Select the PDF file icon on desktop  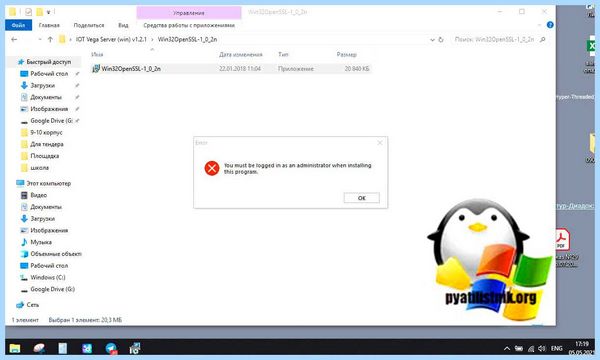pyautogui.click(x=562, y=239)
